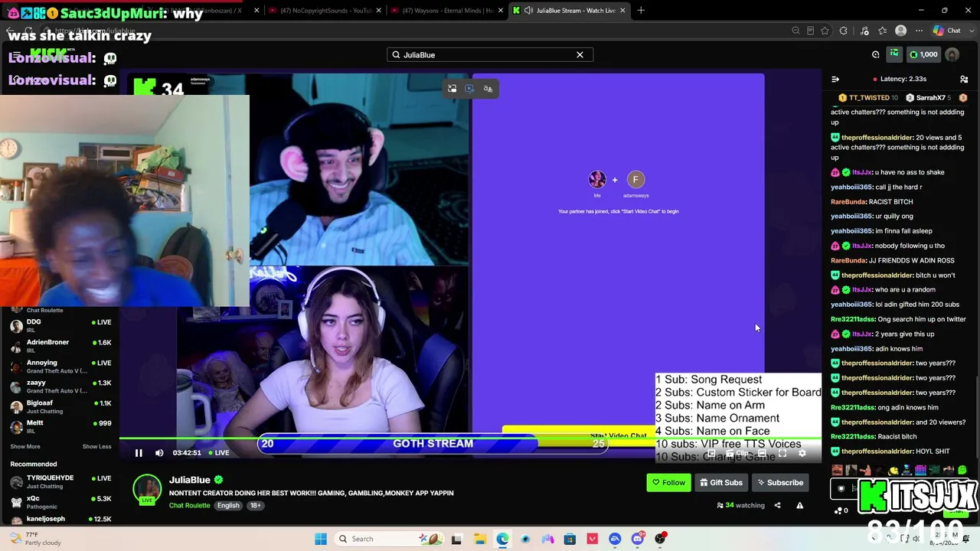Close the JuliaBlue Stream tab
Screen dimensions: 980x551
(x=622, y=11)
